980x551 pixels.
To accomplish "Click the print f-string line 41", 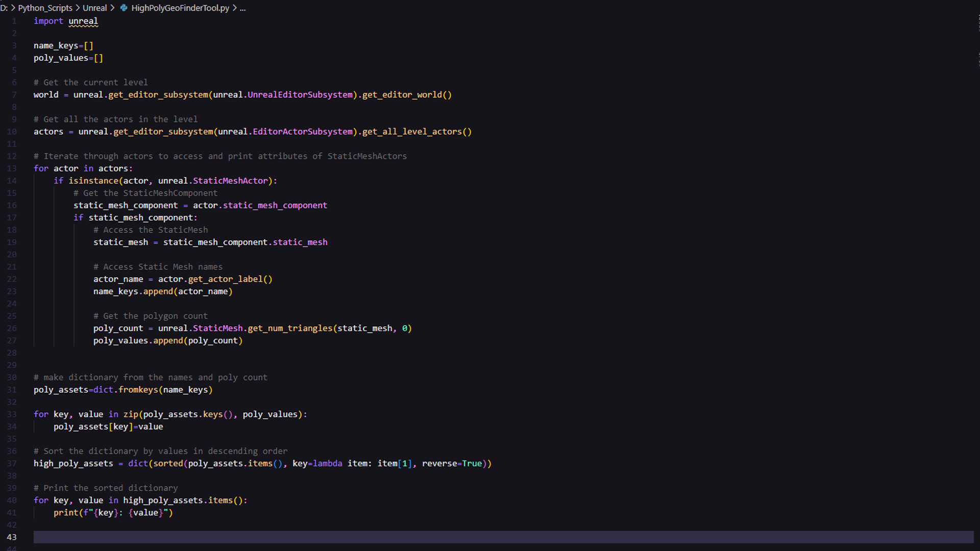I will (113, 512).
